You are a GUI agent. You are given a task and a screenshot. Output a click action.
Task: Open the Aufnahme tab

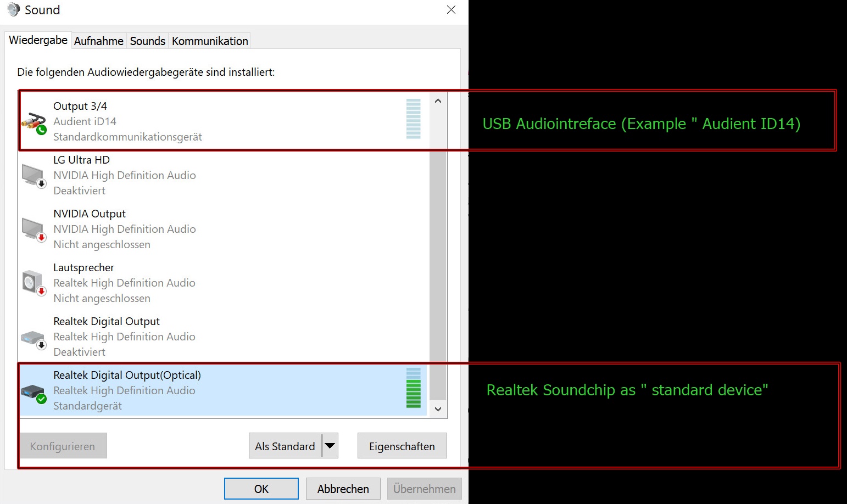tap(99, 41)
